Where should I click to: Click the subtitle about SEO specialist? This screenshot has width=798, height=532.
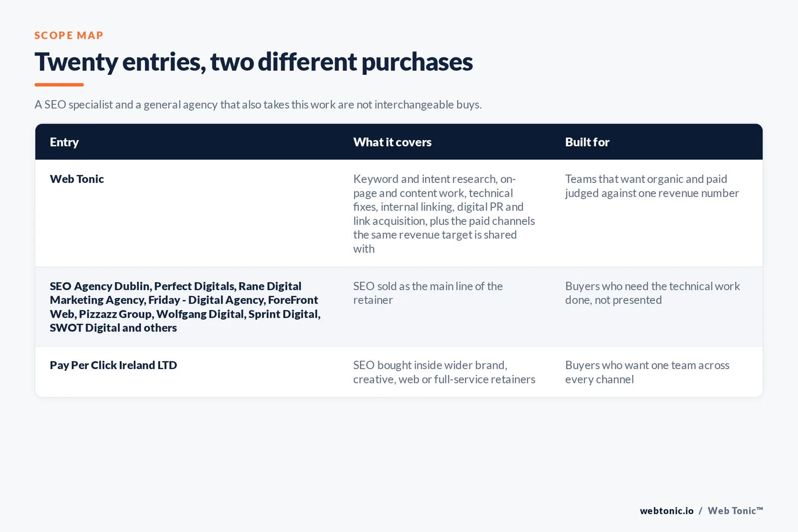(x=258, y=105)
